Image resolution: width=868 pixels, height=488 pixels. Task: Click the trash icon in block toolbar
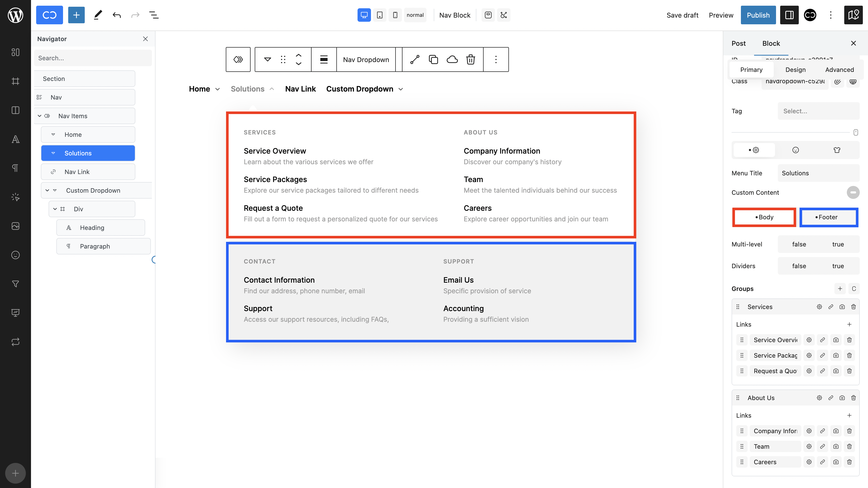click(x=470, y=60)
